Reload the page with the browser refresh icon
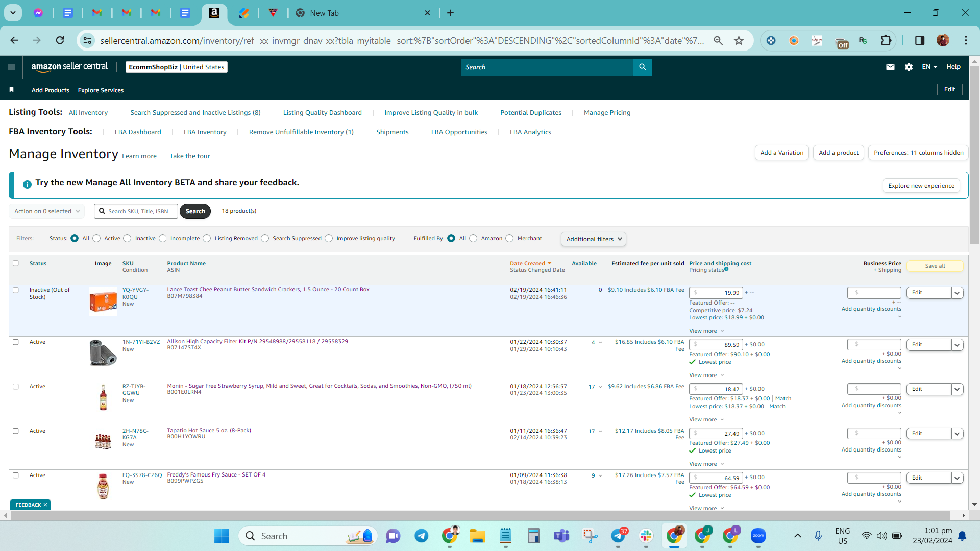Viewport: 980px width, 551px height. [x=60, y=40]
